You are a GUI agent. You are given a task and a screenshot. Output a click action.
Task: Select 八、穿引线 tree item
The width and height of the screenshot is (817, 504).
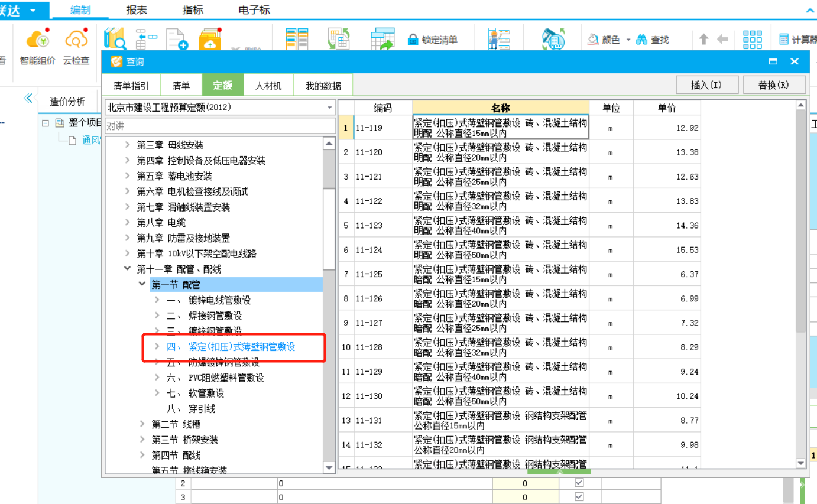pos(190,408)
